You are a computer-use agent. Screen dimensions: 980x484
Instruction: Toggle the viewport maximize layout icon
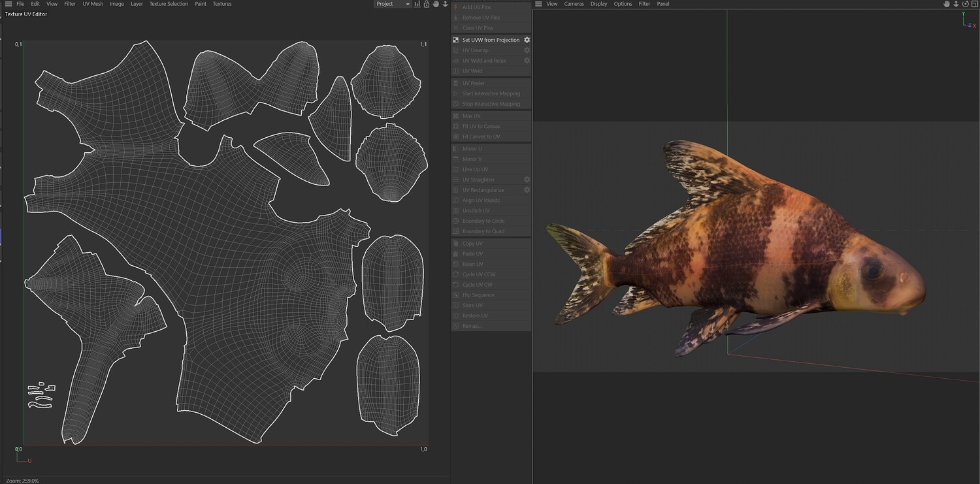[973, 4]
